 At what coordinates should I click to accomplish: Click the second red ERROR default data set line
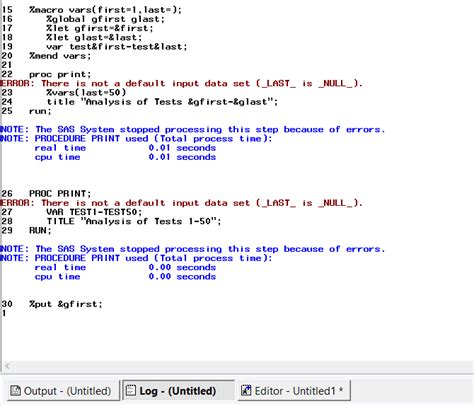[x=181, y=203]
